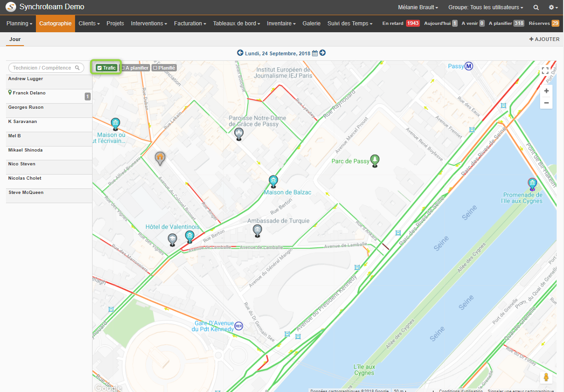Viewport: 564px width, 392px height.
Task: Open Conditions d'utilisation link on map
Action: (461, 391)
